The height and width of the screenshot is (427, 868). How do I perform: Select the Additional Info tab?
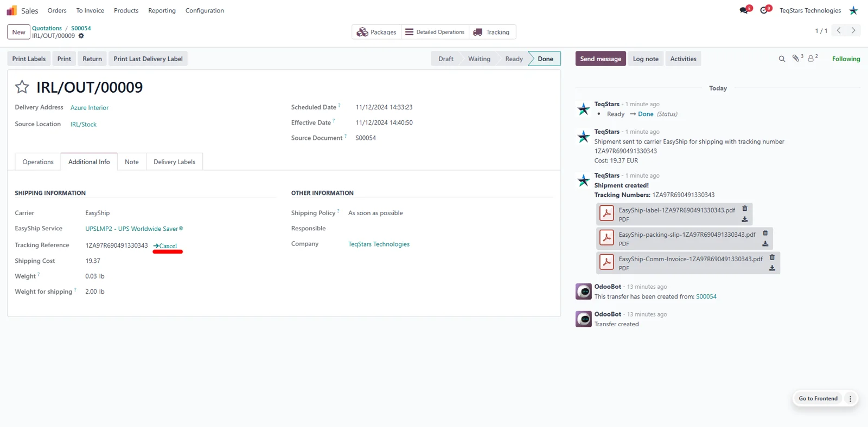[x=89, y=162]
